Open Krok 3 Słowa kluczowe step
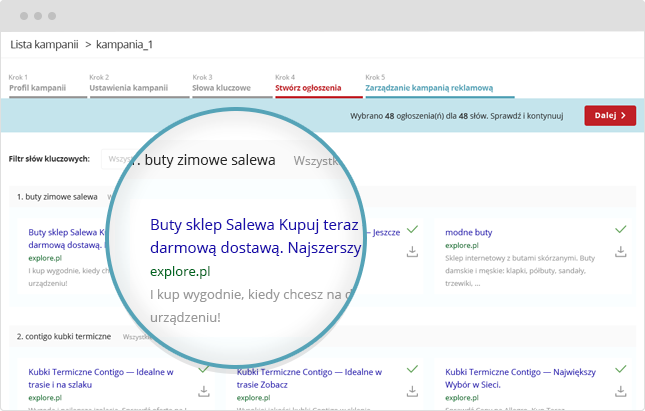Viewport: 645px width, 411px height. [x=222, y=87]
